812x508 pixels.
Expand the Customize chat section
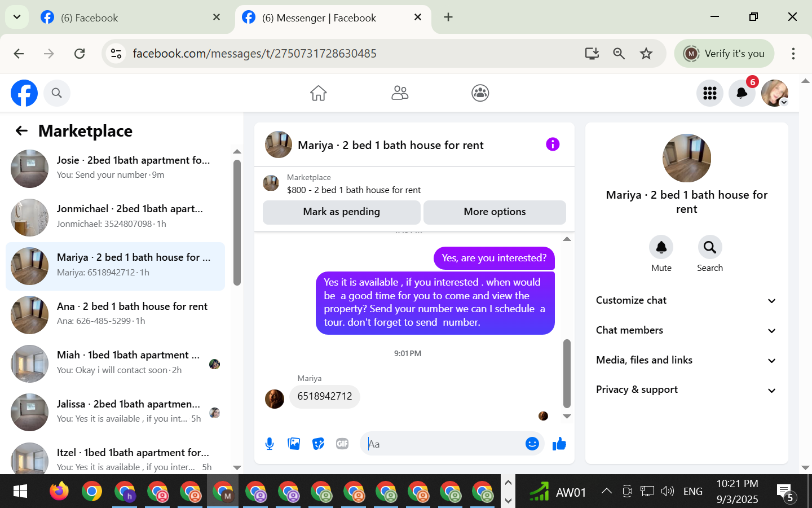point(686,300)
